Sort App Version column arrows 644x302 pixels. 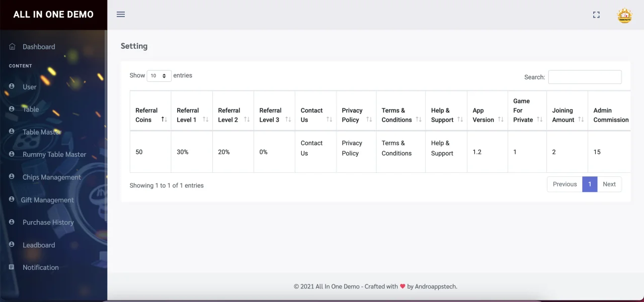501,120
